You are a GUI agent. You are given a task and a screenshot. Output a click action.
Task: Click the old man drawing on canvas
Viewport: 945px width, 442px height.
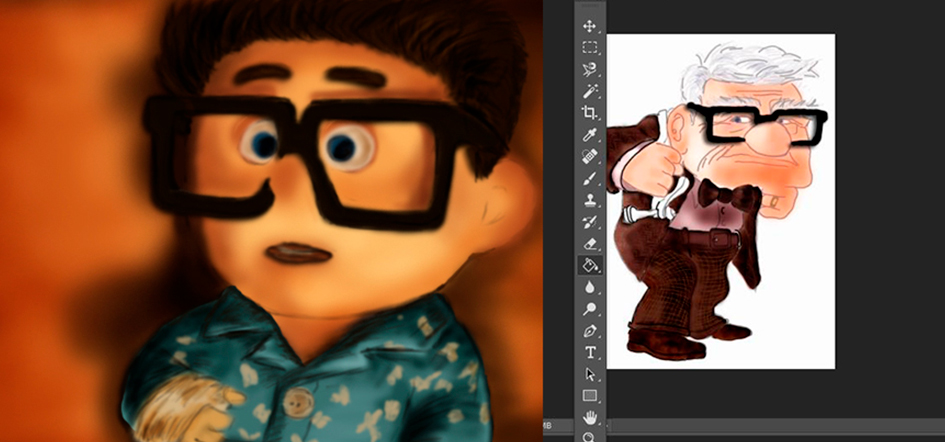717,201
